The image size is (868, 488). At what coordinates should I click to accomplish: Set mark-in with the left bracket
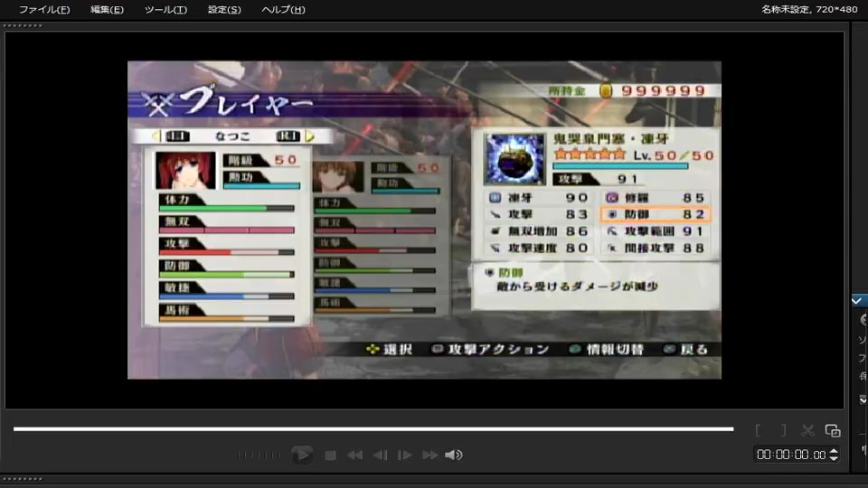click(x=759, y=430)
